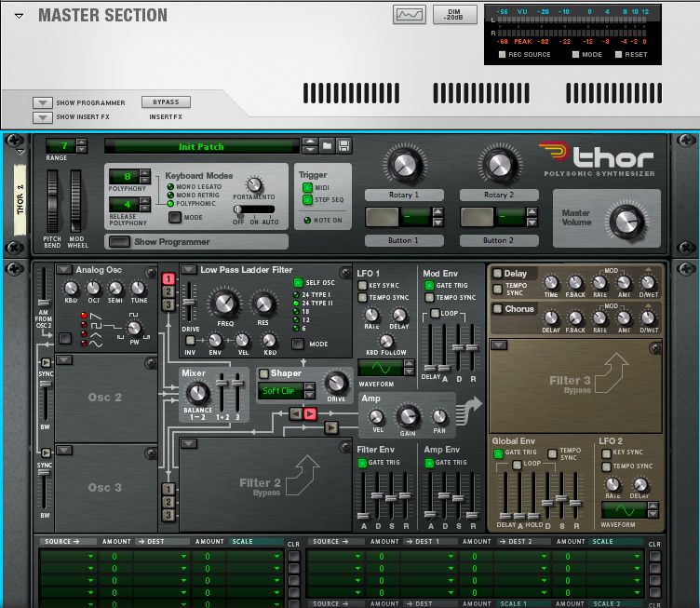The height and width of the screenshot is (608, 700).
Task: Open the patch browser folder icon
Action: point(327,145)
